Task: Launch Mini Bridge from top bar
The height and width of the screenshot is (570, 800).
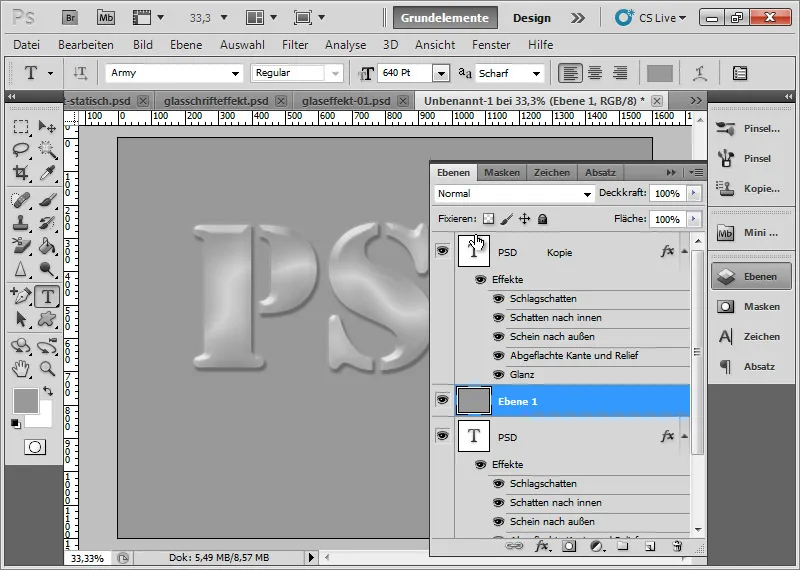Action: [x=106, y=18]
